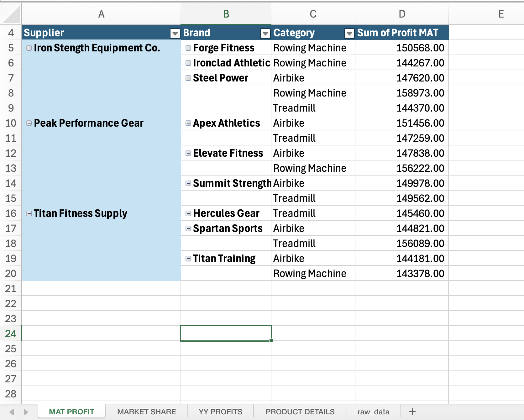Image resolution: width=524 pixels, height=420 pixels.
Task: Collapse the Spartan Sports brand rows
Action: pos(188,228)
